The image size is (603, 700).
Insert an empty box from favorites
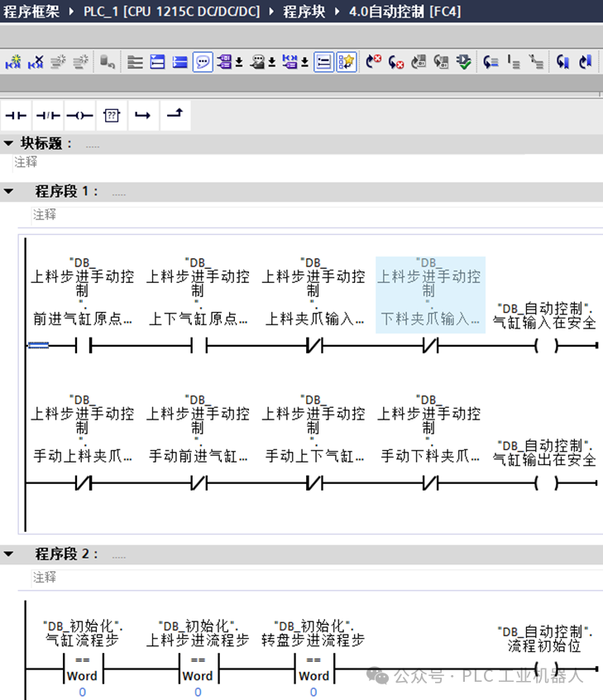[112, 116]
